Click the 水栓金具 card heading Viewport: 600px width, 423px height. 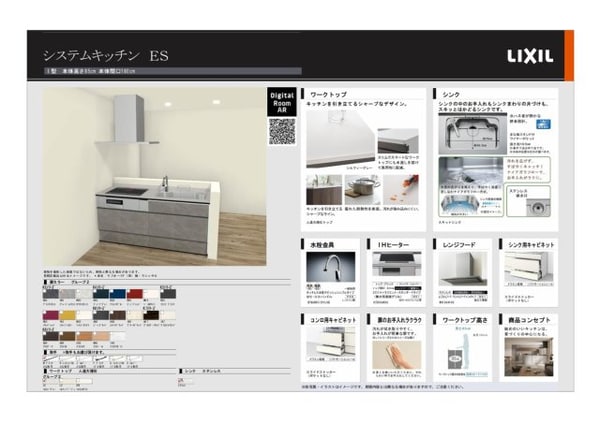[x=322, y=245]
